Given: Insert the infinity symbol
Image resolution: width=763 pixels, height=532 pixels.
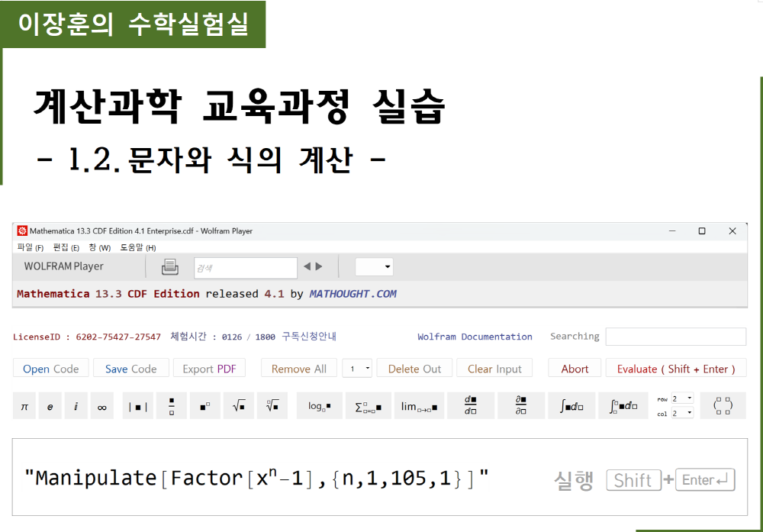Looking at the screenshot, I should coord(101,406).
